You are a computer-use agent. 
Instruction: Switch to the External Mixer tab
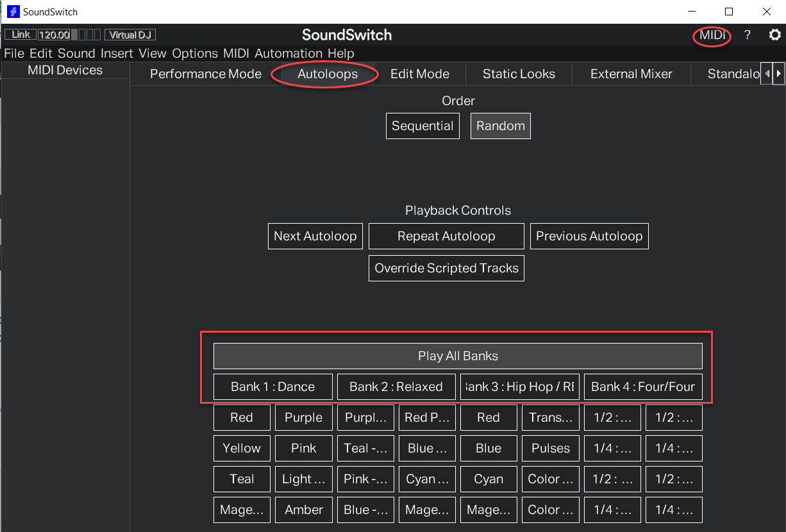coord(631,74)
